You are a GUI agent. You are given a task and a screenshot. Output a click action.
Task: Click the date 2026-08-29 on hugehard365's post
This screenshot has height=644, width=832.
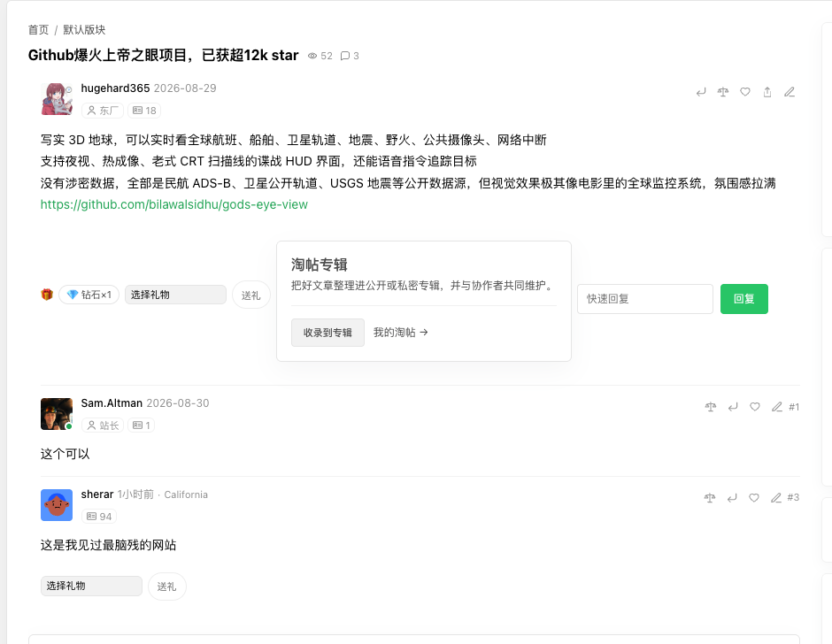coord(185,88)
